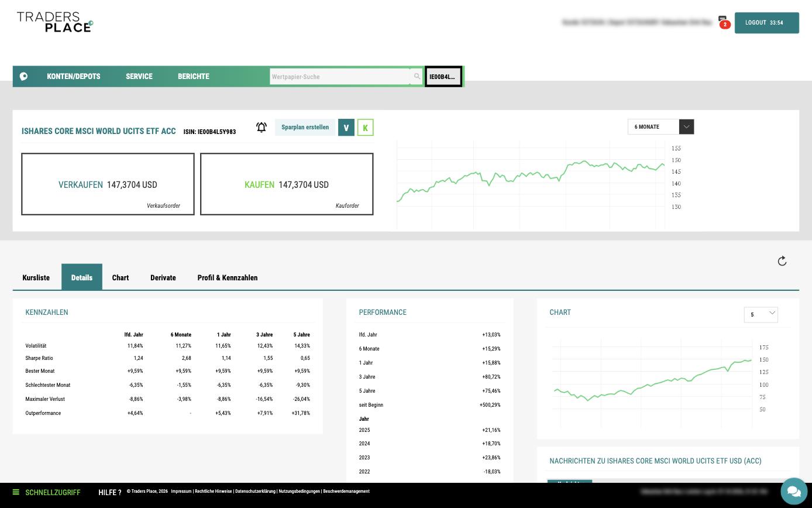Open the small chart period dropdown
Screen dimensions: 812x508
(x=761, y=315)
